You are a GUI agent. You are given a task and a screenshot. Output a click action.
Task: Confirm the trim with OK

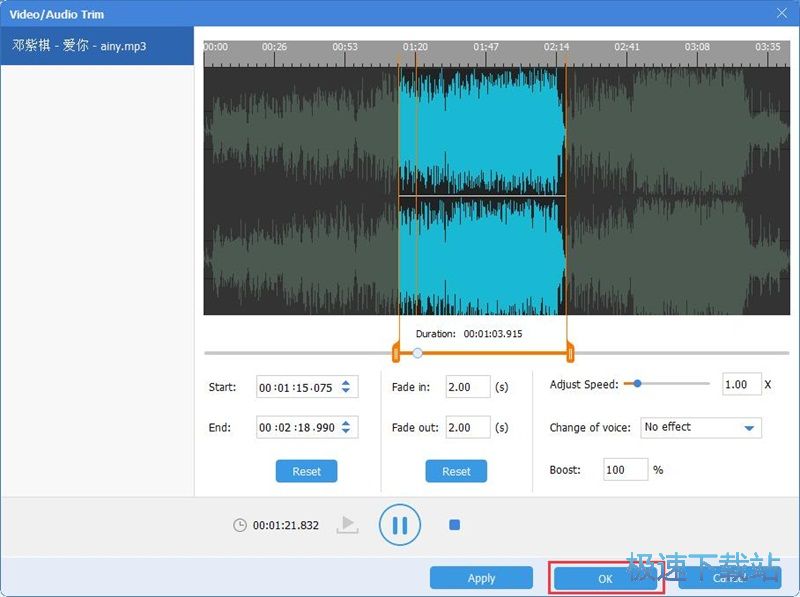click(x=605, y=579)
